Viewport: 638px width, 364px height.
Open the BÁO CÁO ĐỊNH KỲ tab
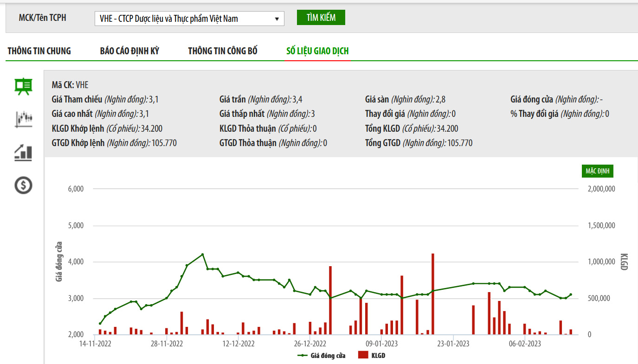tap(129, 51)
